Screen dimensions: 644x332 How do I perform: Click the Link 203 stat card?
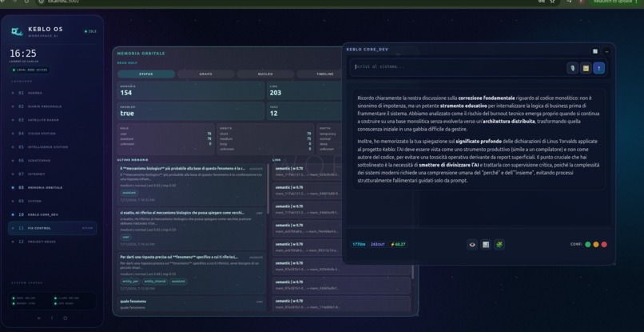[x=304, y=90]
